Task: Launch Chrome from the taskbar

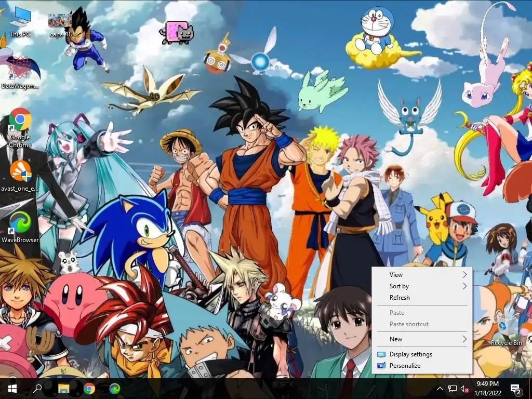Action: point(89,389)
